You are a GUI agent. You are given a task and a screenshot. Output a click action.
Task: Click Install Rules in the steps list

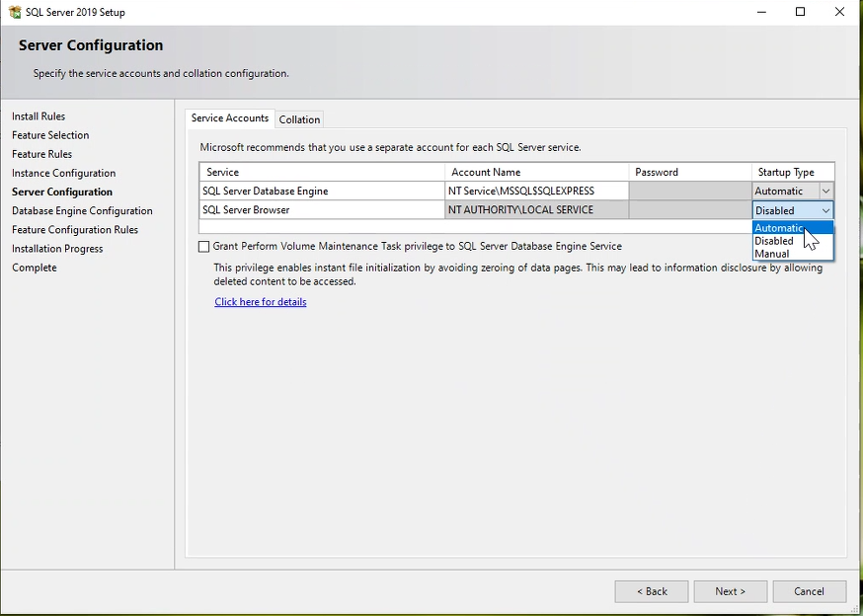[39, 116]
